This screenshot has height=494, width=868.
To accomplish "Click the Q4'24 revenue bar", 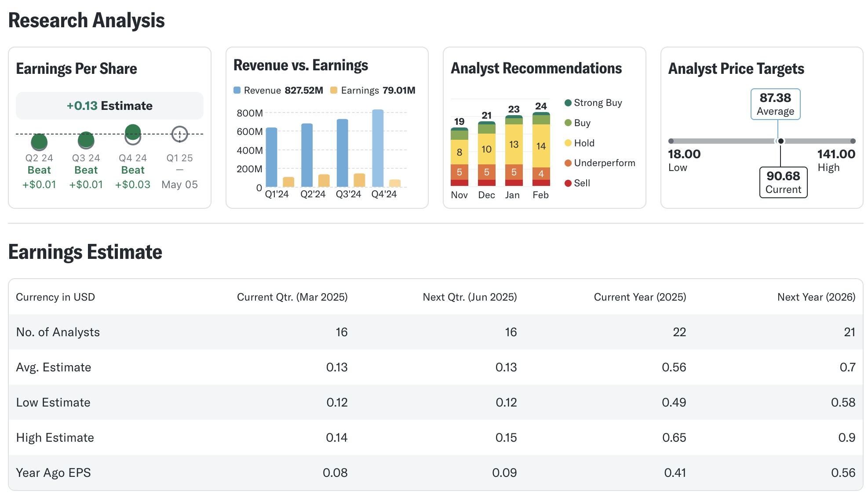I will click(x=378, y=149).
